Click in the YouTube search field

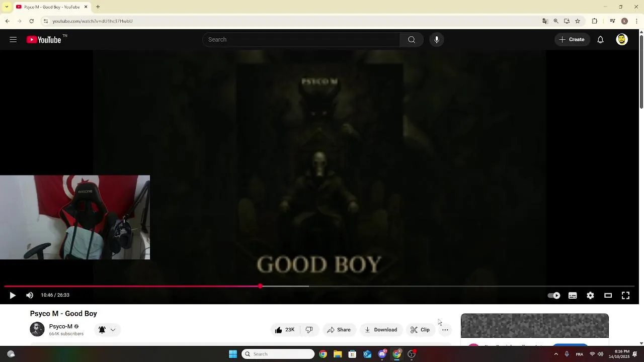coord(301,40)
